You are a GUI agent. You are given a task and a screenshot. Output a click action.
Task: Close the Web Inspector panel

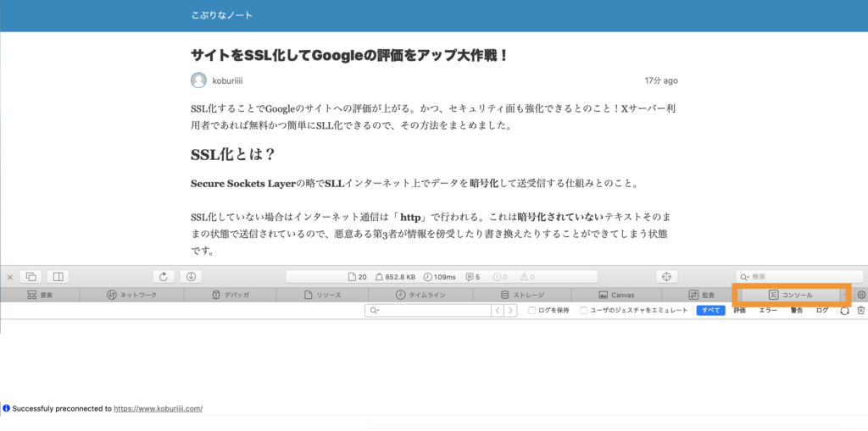[10, 277]
